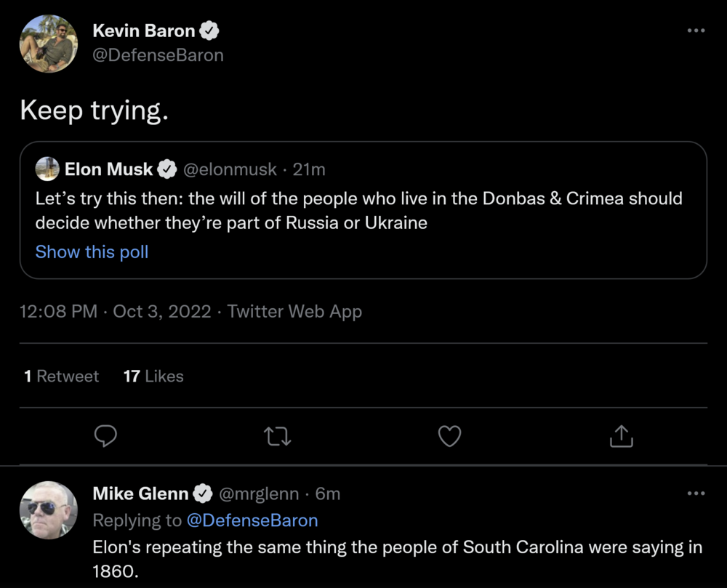Expand more options on Mike Glenn's reply

coord(696,494)
